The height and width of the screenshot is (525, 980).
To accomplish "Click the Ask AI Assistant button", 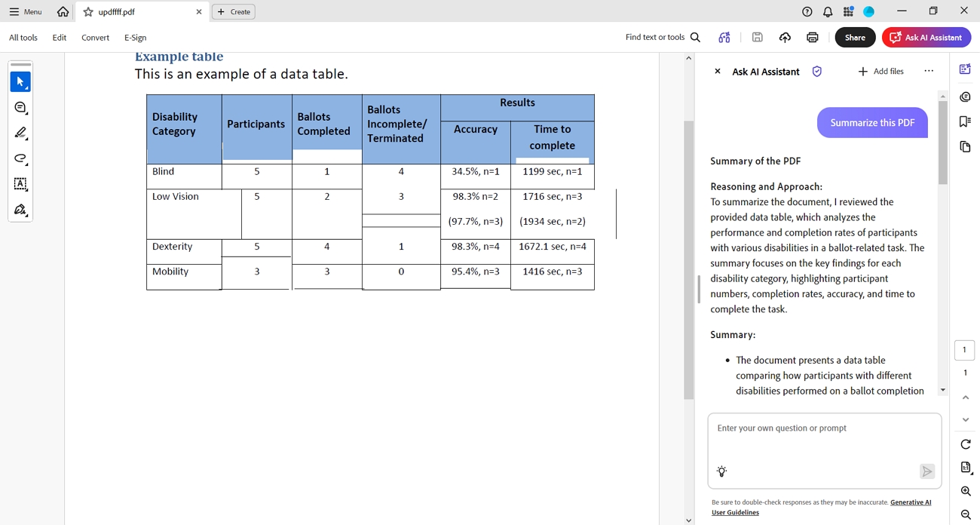I will click(926, 37).
